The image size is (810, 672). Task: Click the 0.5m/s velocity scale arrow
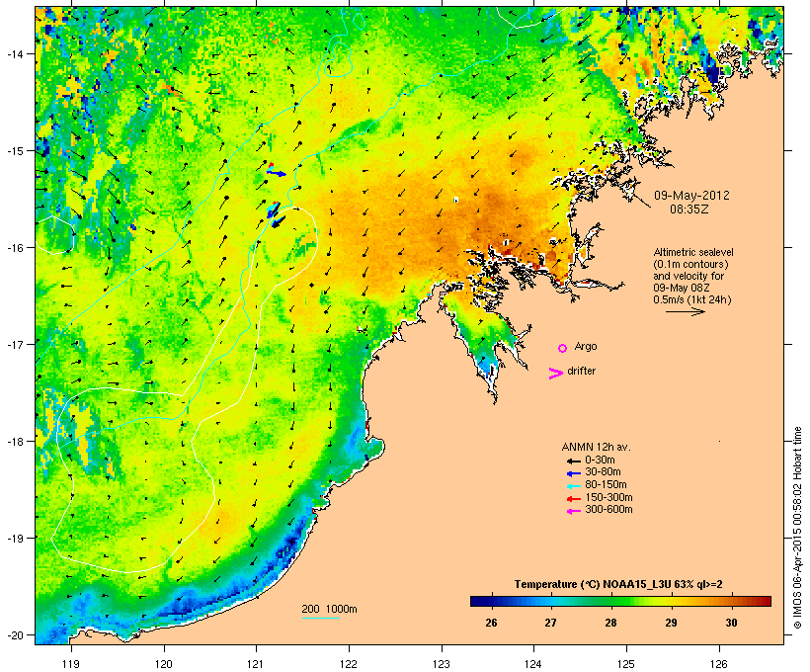685,311
